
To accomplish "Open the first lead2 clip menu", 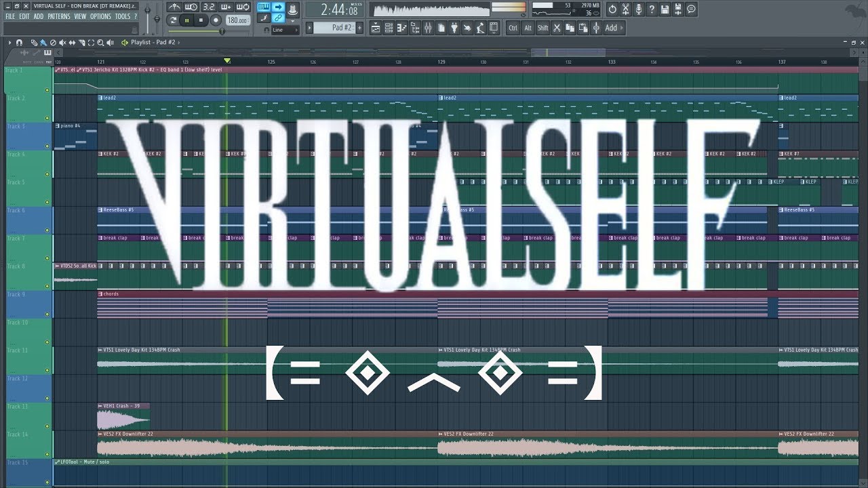I will coord(100,98).
